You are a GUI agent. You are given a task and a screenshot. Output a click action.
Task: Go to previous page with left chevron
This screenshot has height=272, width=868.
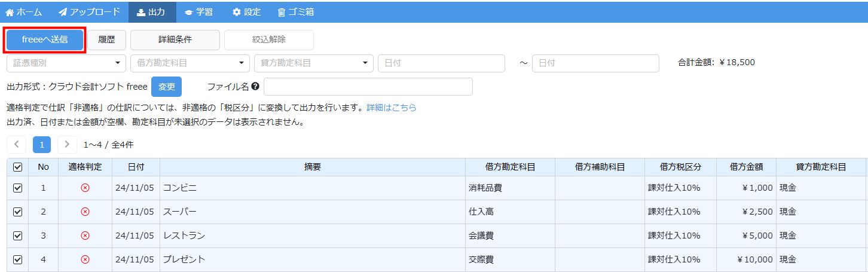pos(17,145)
